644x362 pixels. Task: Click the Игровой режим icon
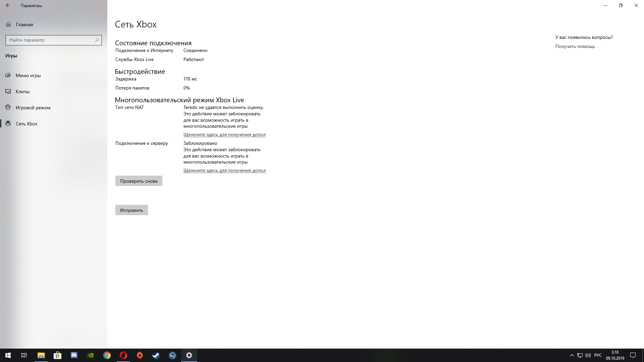tap(8, 108)
